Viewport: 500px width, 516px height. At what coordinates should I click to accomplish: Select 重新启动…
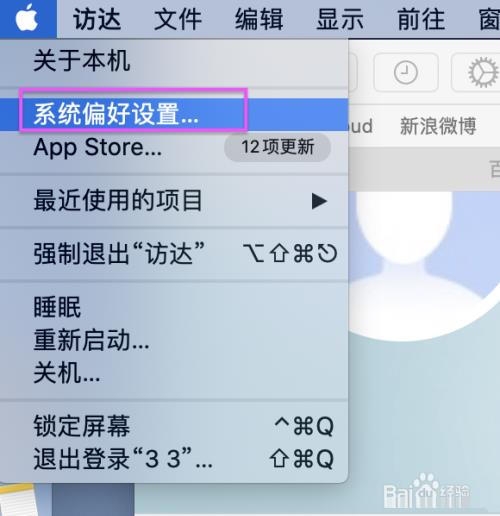tap(174, 340)
